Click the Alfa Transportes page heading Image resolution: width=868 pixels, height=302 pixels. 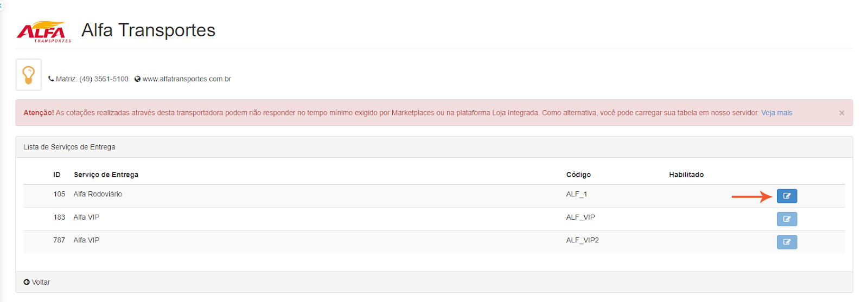click(x=148, y=30)
